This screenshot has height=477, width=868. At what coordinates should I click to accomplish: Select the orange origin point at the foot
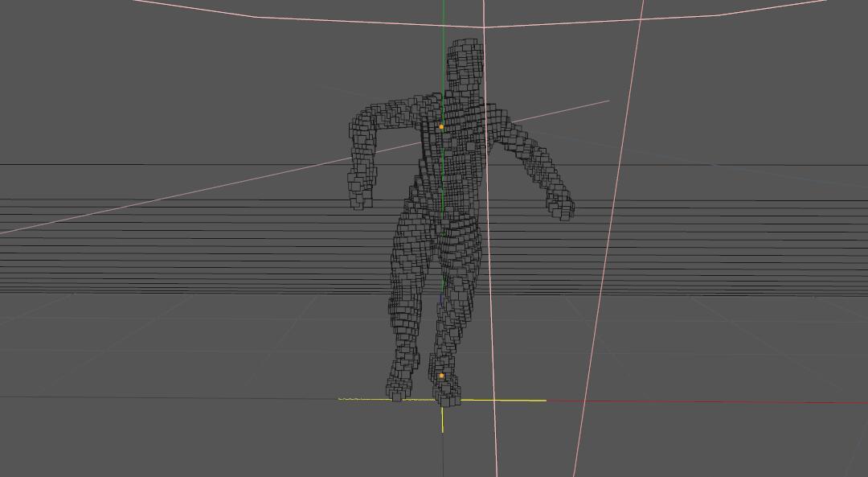click(441, 376)
